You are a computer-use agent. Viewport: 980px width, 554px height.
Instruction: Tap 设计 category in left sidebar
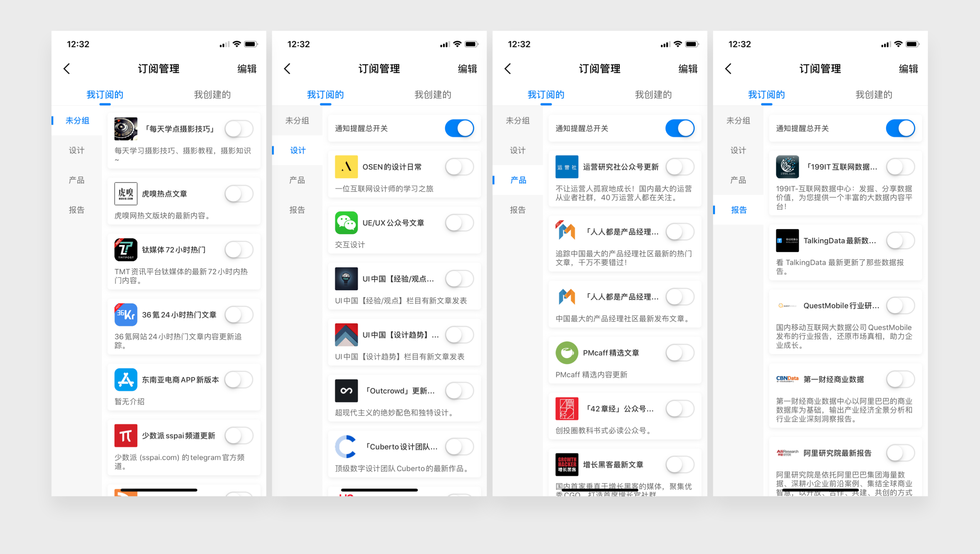[x=76, y=149]
